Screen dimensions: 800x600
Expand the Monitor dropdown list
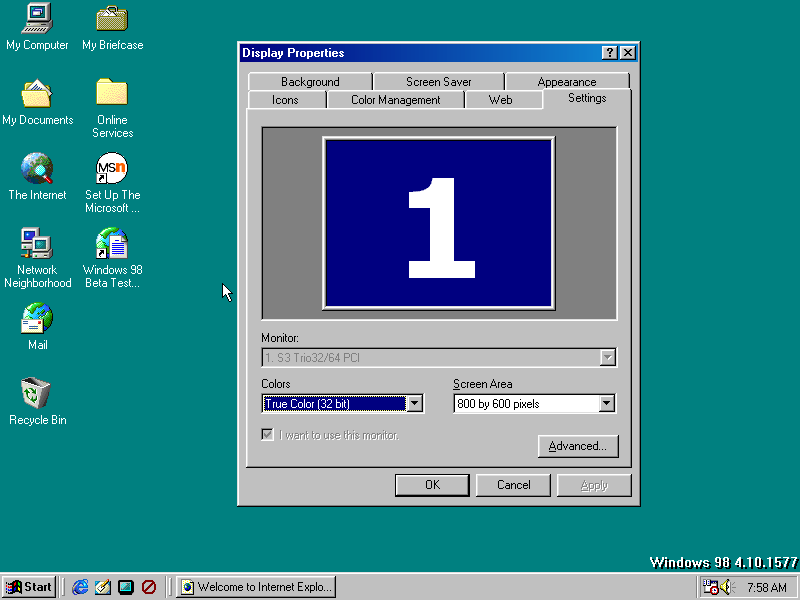click(607, 358)
